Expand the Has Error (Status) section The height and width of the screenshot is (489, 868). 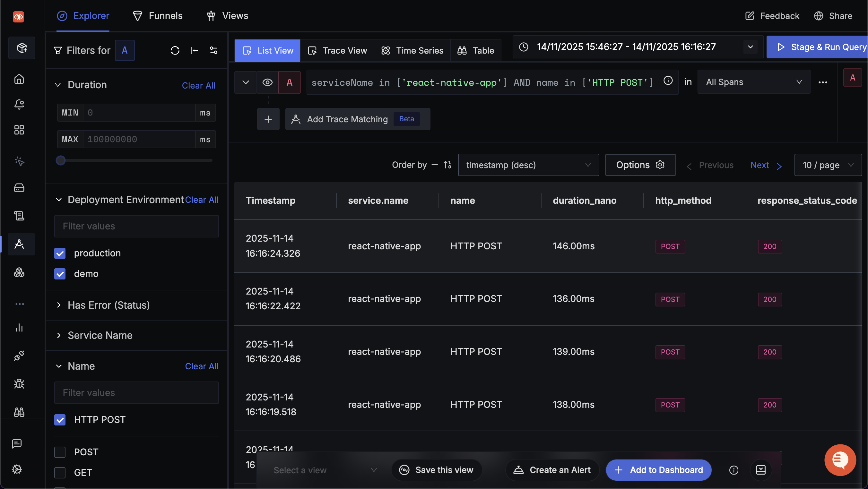(x=108, y=305)
